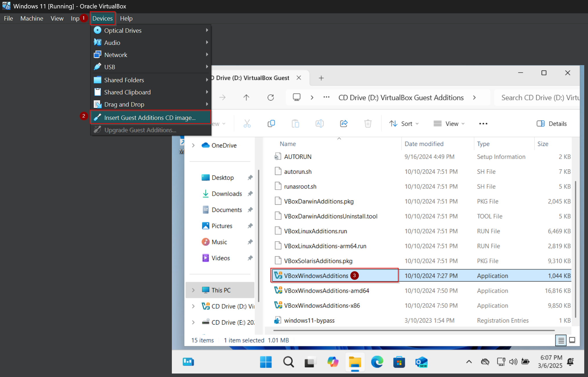Open taskbar Search

pos(288,362)
